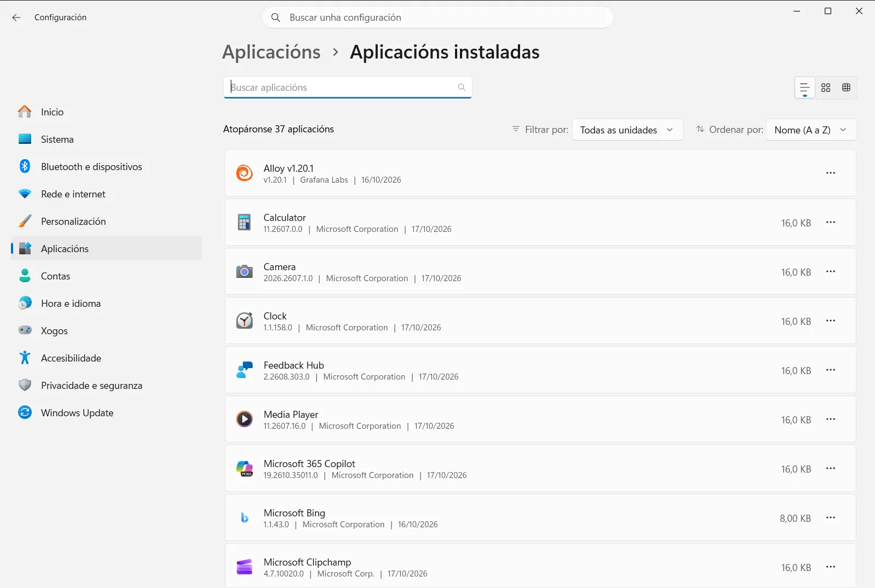Open Windows Update settings
This screenshot has height=588, width=875.
click(107, 412)
